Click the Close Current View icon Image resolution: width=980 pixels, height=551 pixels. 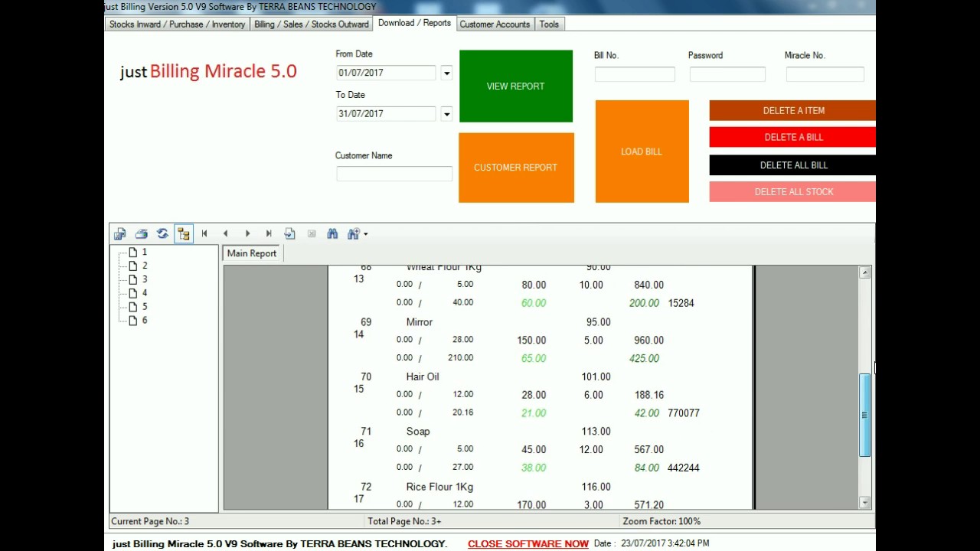tap(311, 234)
